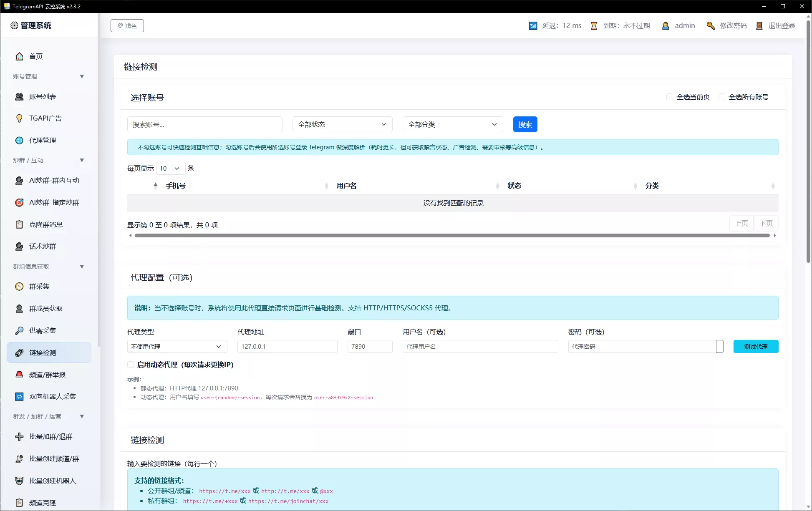The height and width of the screenshot is (511, 812).
Task: Click the 话术炒群 icon
Action: click(19, 247)
